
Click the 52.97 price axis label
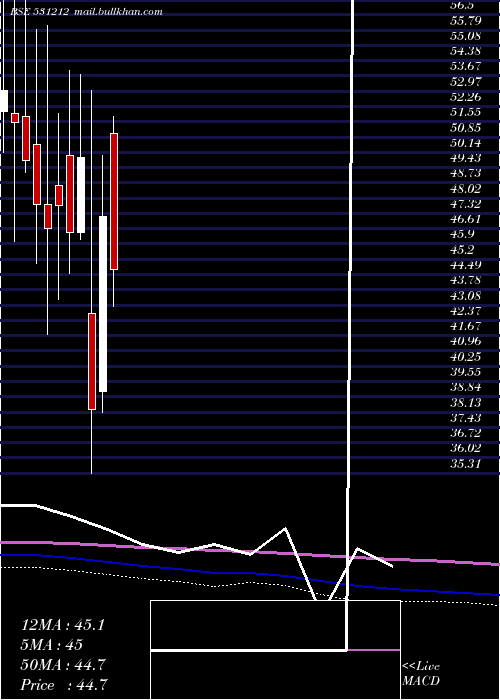(x=466, y=82)
